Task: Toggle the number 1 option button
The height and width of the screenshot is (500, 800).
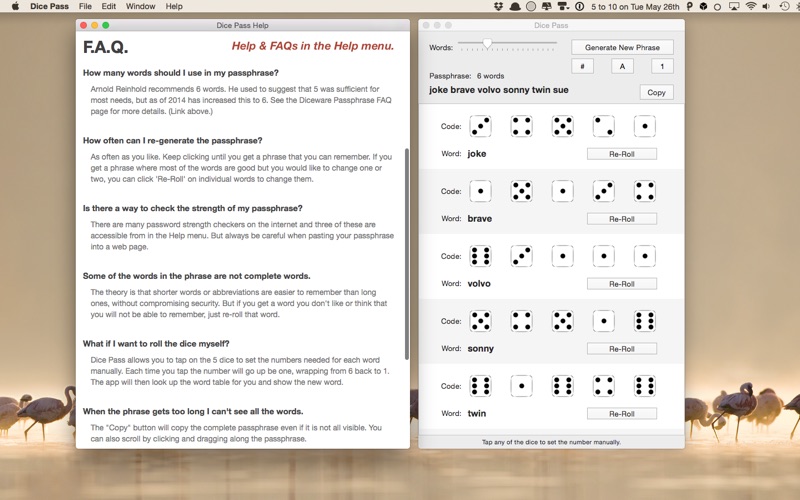Action: pyautogui.click(x=662, y=66)
